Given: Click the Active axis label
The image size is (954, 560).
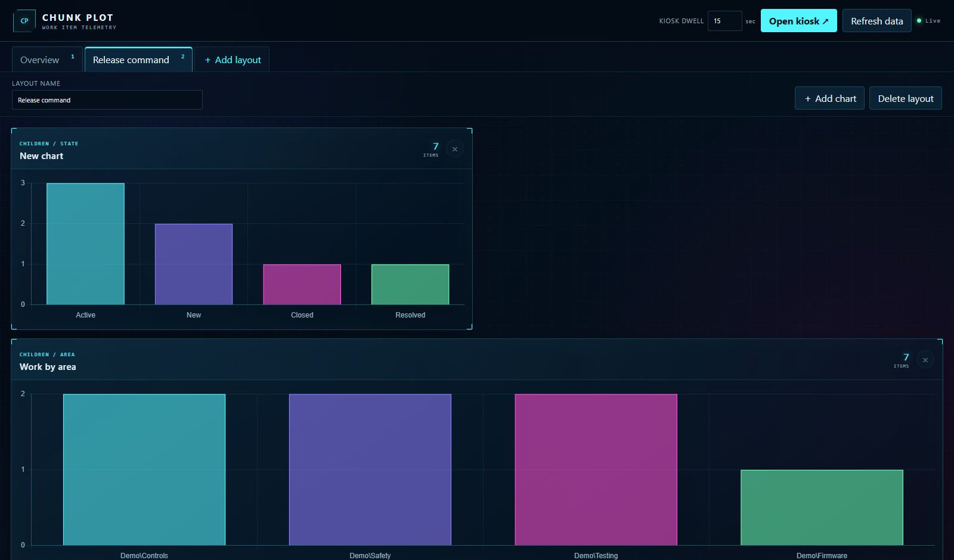Looking at the screenshot, I should tap(85, 315).
